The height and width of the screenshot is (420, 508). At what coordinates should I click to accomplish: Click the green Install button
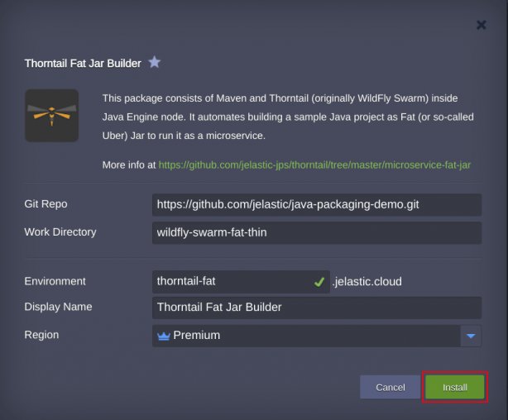(455, 387)
